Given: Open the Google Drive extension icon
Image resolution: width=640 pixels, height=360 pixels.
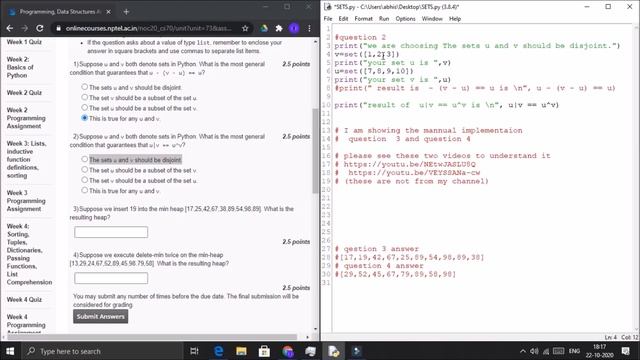Looking at the screenshot, I should (264, 28).
